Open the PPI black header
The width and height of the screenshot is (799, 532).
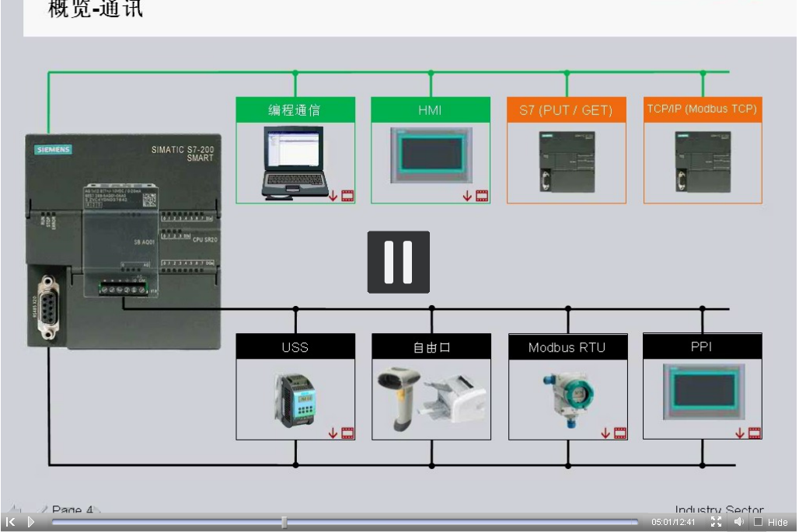point(702,346)
